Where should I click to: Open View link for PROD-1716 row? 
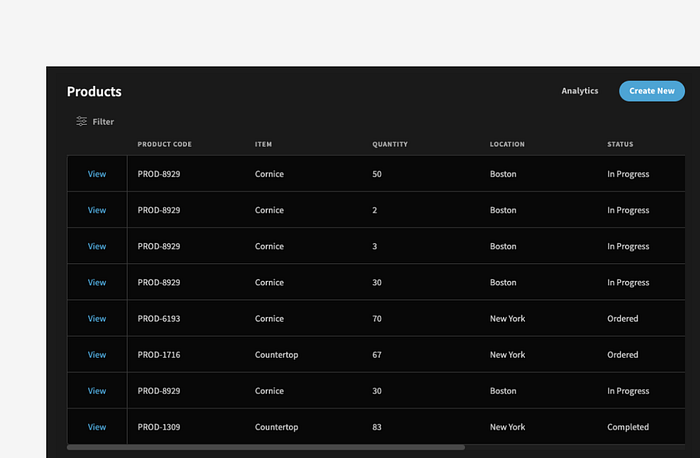(x=97, y=355)
